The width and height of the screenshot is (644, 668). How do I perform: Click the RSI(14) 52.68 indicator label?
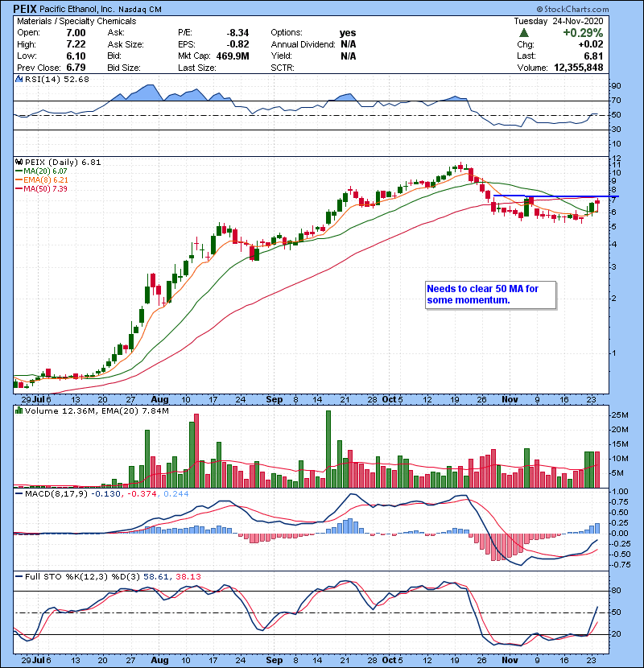pyautogui.click(x=56, y=79)
